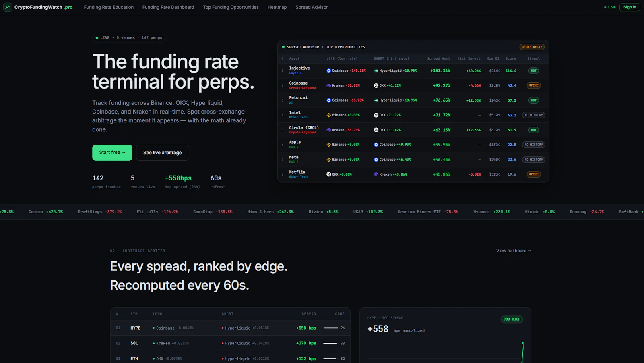Click SPIKE badge in Netflix row
The image size is (644, 363).
[534, 174]
